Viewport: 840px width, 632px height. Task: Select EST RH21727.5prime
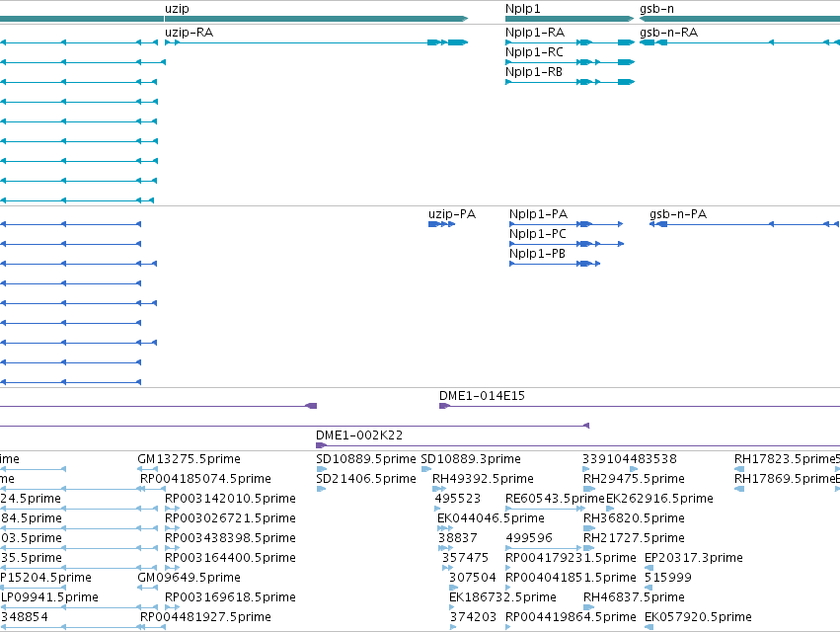(x=635, y=537)
